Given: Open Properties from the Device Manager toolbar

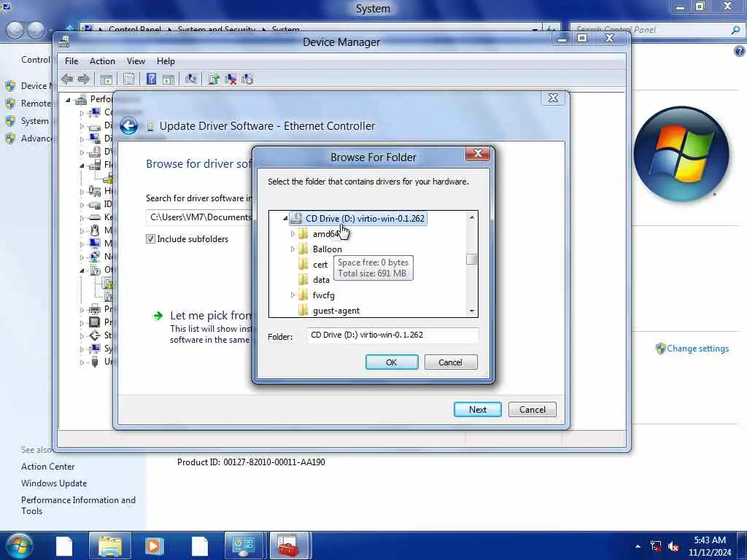Looking at the screenshot, I should [128, 79].
